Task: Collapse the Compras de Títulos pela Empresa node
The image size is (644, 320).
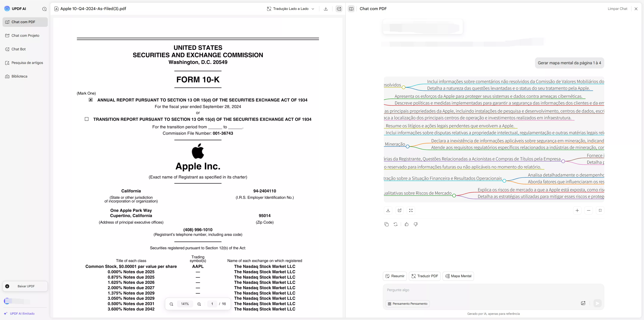Action: coord(563,161)
